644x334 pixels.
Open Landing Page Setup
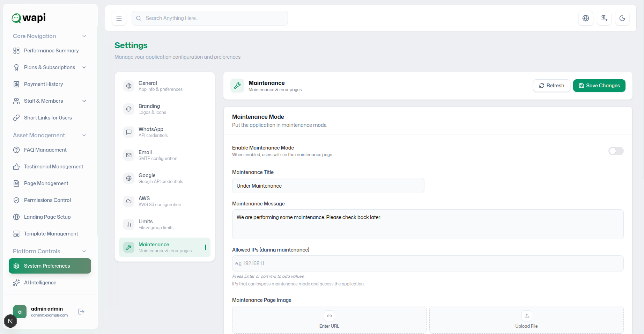(x=50, y=217)
